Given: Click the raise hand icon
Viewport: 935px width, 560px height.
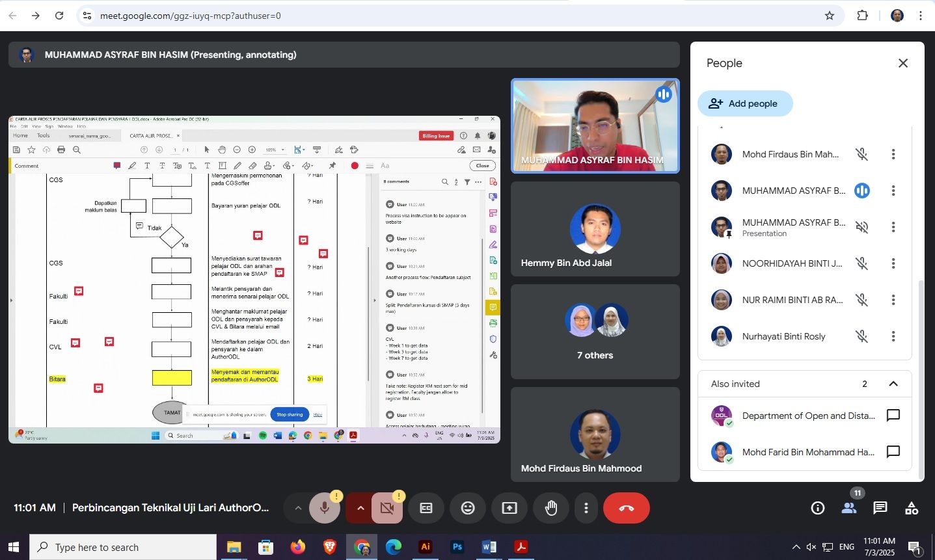Looking at the screenshot, I should click(x=551, y=508).
